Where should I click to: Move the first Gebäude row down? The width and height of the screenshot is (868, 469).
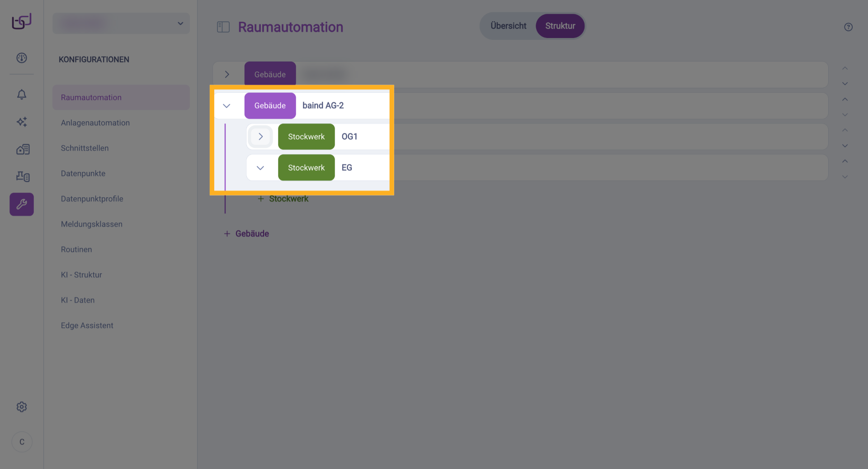coord(844,84)
